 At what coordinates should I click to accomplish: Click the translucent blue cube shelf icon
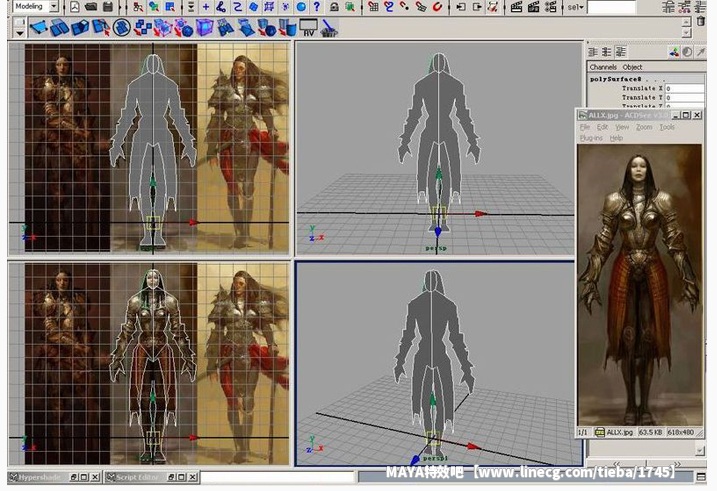[204, 28]
